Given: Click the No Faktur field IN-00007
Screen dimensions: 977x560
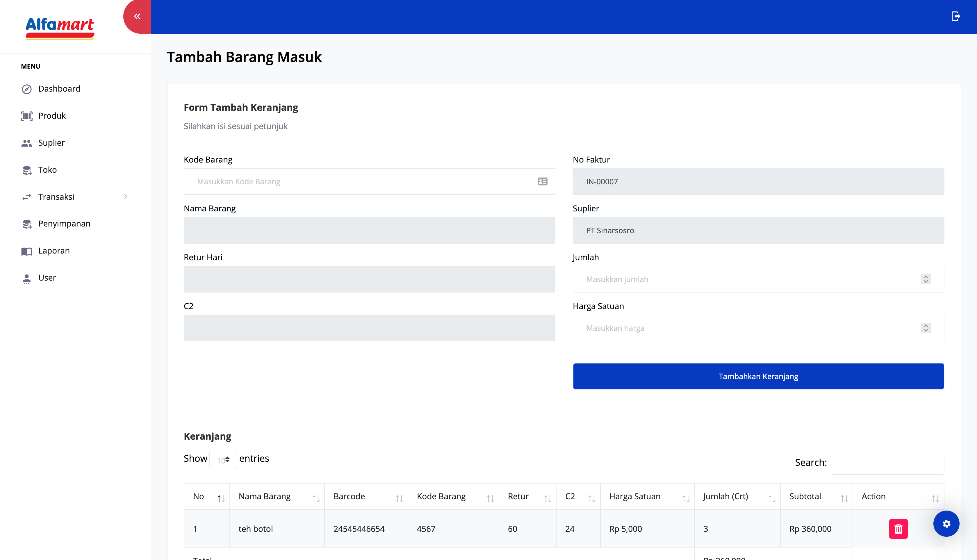Looking at the screenshot, I should tap(758, 181).
